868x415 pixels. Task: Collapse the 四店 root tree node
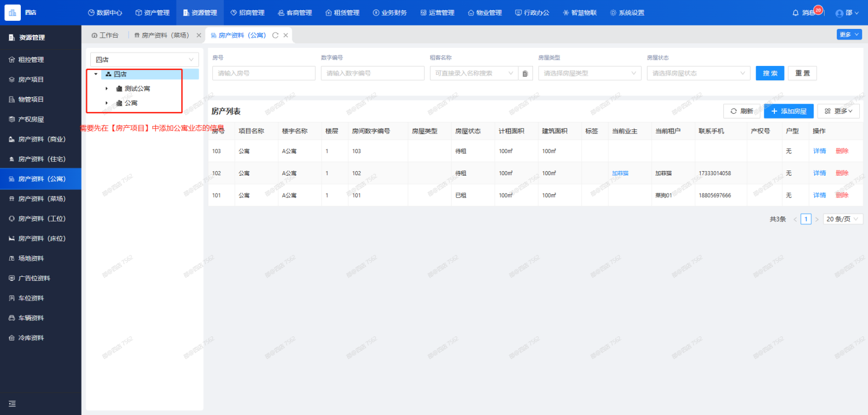pos(96,74)
